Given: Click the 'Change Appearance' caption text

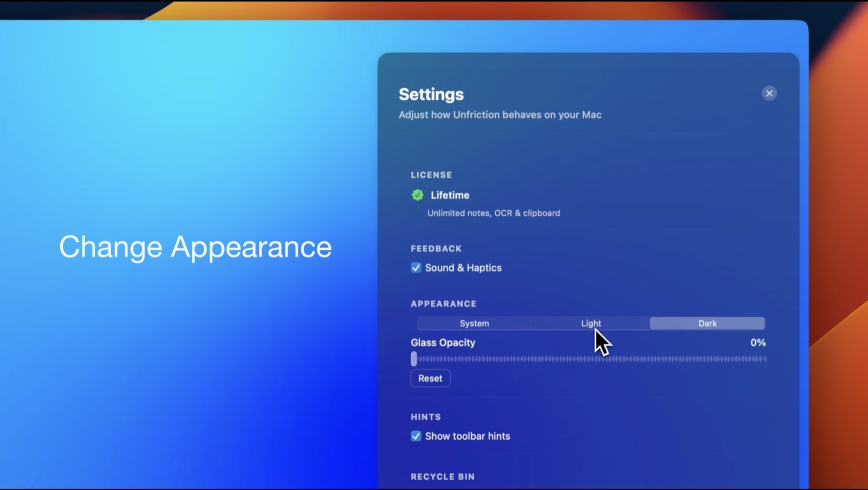Looking at the screenshot, I should (x=195, y=248).
